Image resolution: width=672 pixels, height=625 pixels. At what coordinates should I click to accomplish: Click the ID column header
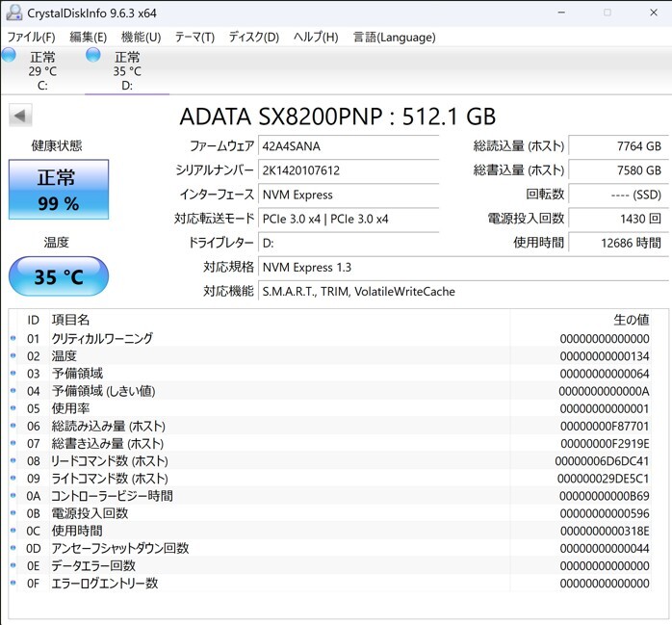pos(33,320)
